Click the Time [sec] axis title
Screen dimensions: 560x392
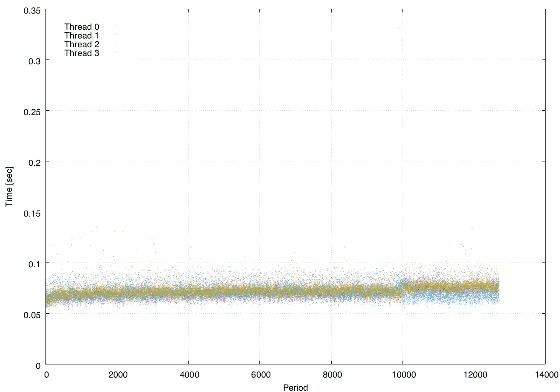coord(9,186)
